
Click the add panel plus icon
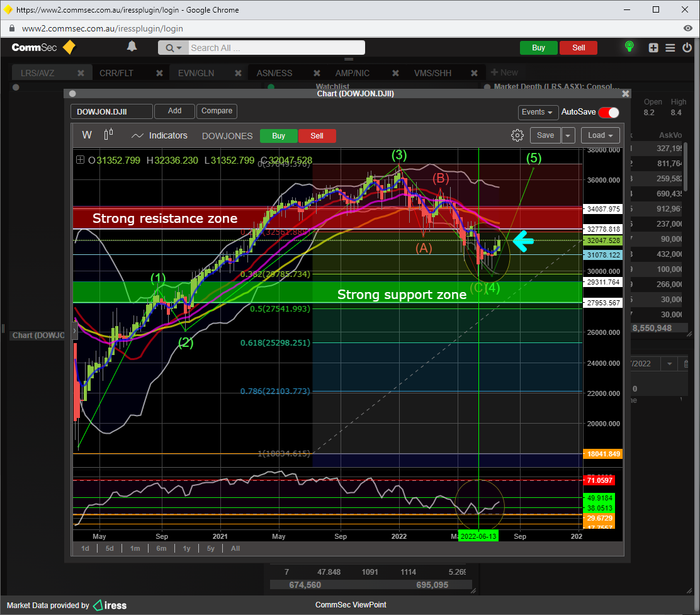[x=653, y=48]
